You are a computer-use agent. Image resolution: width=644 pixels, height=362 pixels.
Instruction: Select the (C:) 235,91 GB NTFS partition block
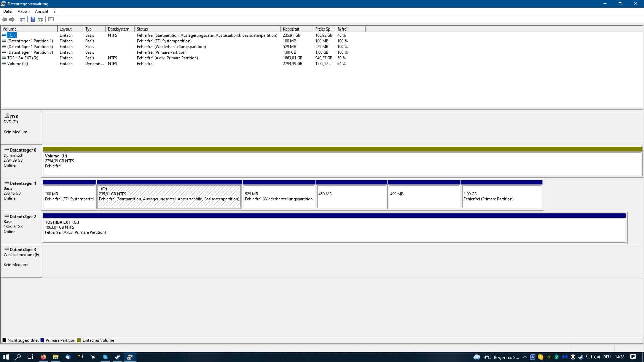169,194
